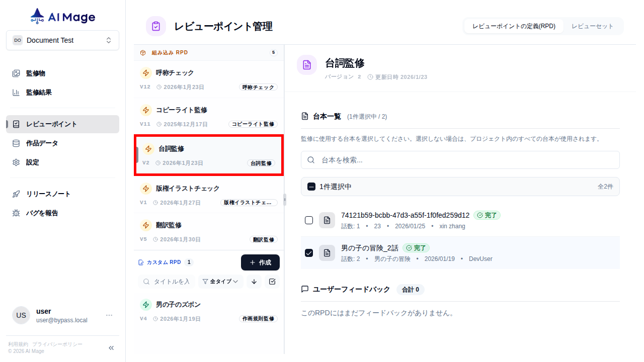Open the Document Test project selector
Image resolution: width=644 pixels, height=362 pixels.
click(62, 40)
